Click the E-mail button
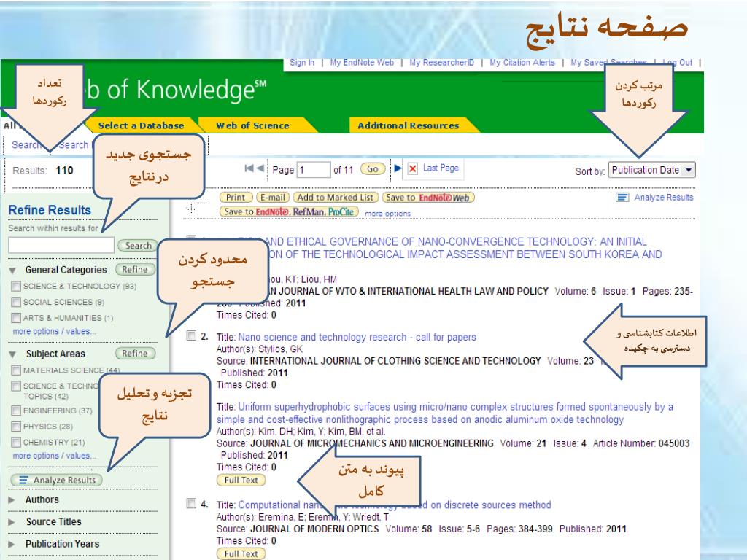The width and height of the screenshot is (747, 560). [273, 198]
